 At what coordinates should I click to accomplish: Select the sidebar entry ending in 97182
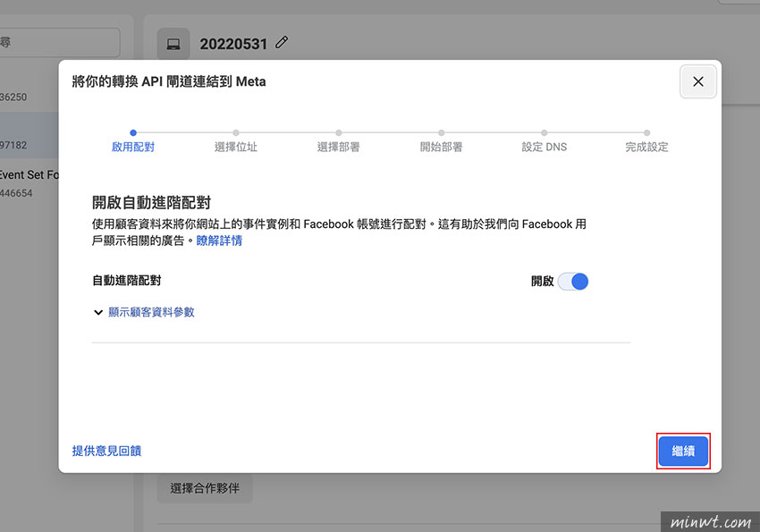coord(30,136)
